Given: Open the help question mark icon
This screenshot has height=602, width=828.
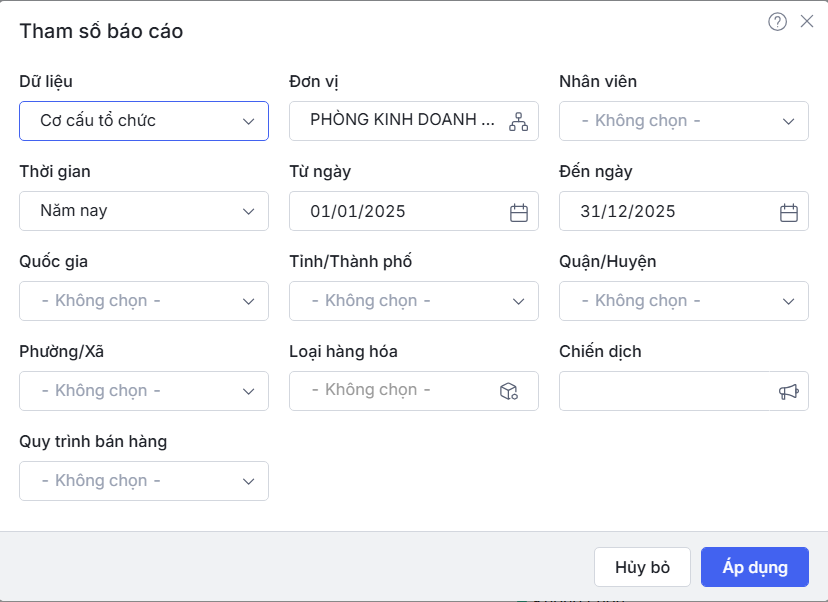Looking at the screenshot, I should point(777,22).
